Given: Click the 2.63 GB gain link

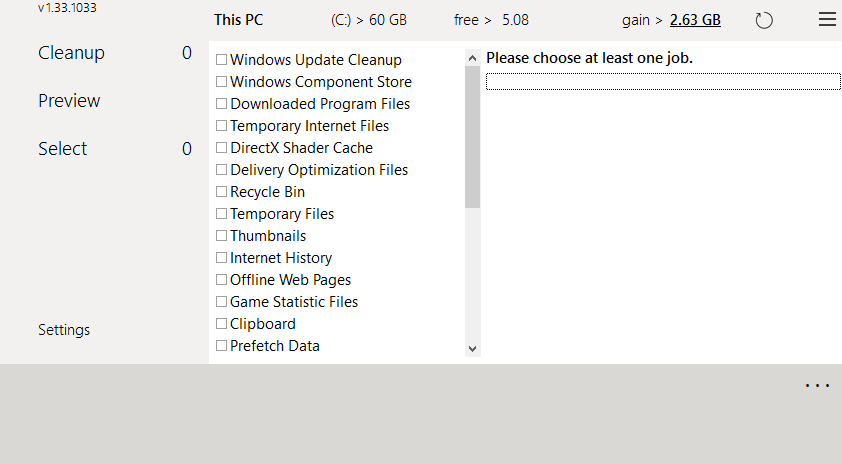Looking at the screenshot, I should tap(694, 20).
